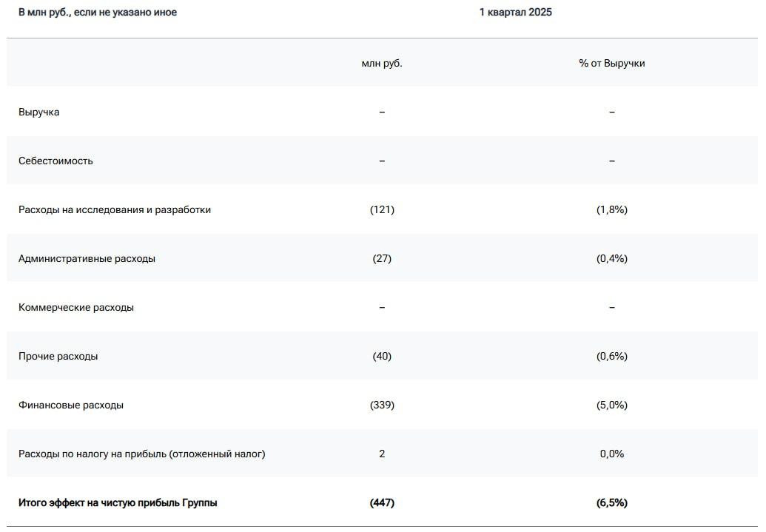This screenshot has width=766, height=532.
Task: Select the "Итого эффект на чистую прибыль Группы" label
Action: tap(118, 502)
